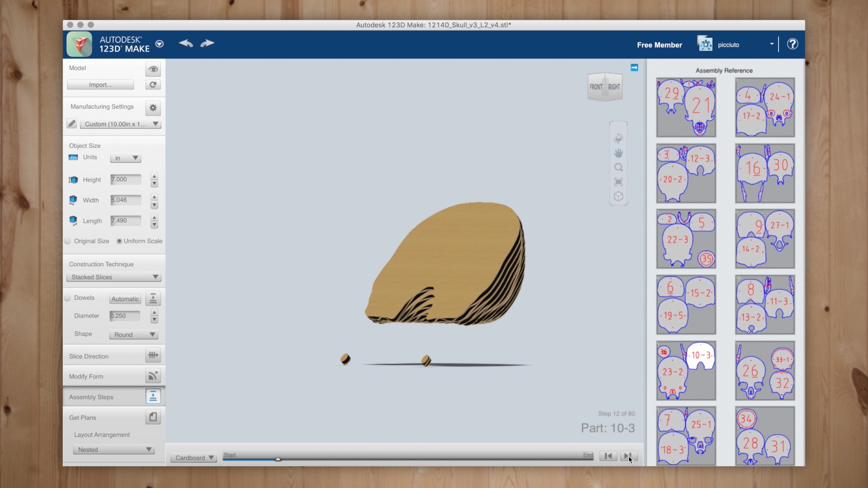Click the Automatic dowels button
868x488 pixels.
tap(125, 299)
